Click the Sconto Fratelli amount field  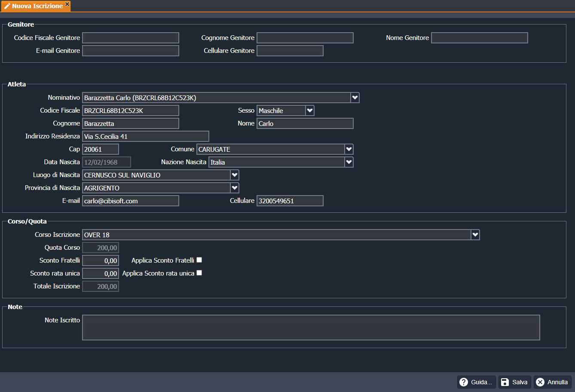[101, 260]
